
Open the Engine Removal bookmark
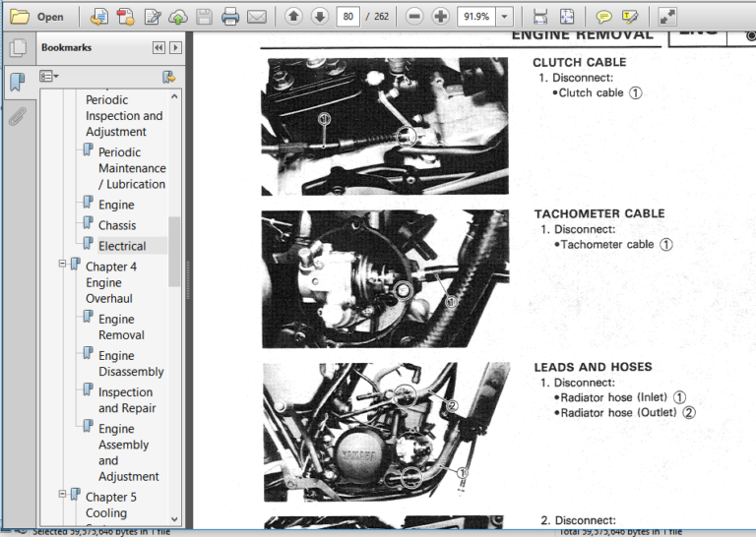click(121, 327)
